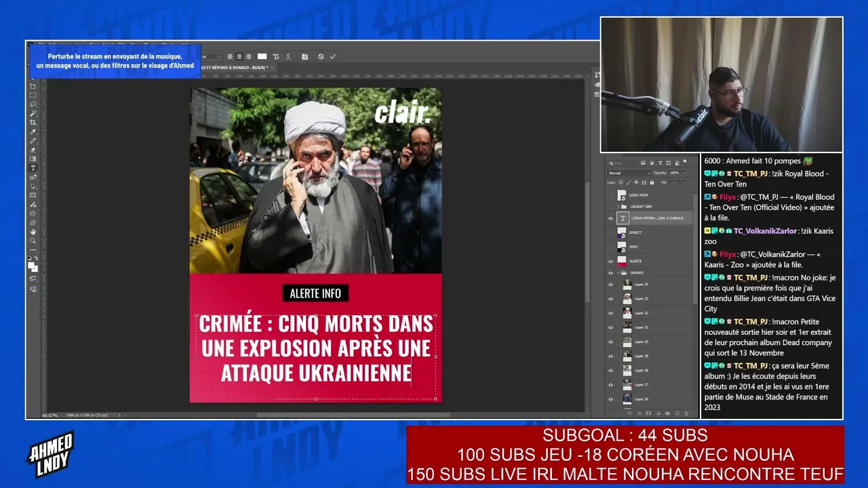Select the Hand tool

tap(33, 232)
